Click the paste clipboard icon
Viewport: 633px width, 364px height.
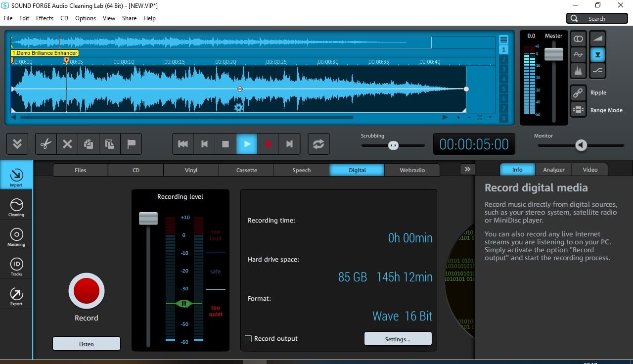point(110,144)
